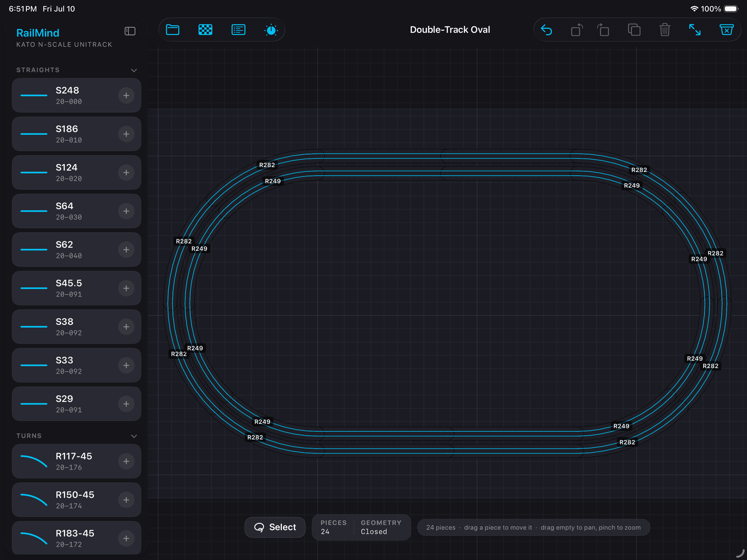Add an R117-45 curve piece

(x=126, y=461)
